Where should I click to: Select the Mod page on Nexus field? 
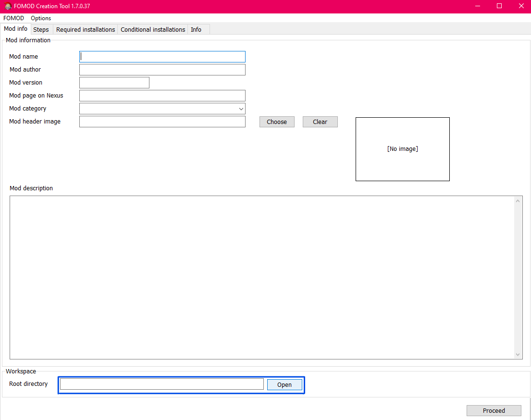tap(162, 96)
